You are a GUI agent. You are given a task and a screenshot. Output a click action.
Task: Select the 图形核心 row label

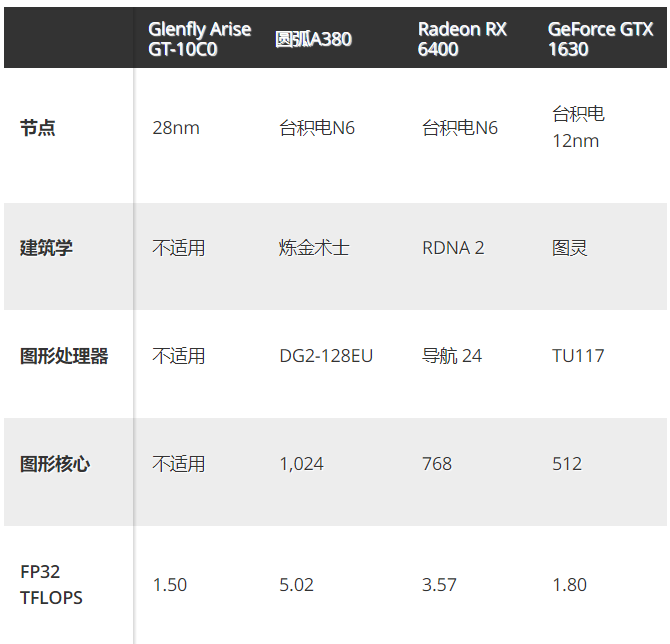tap(55, 464)
